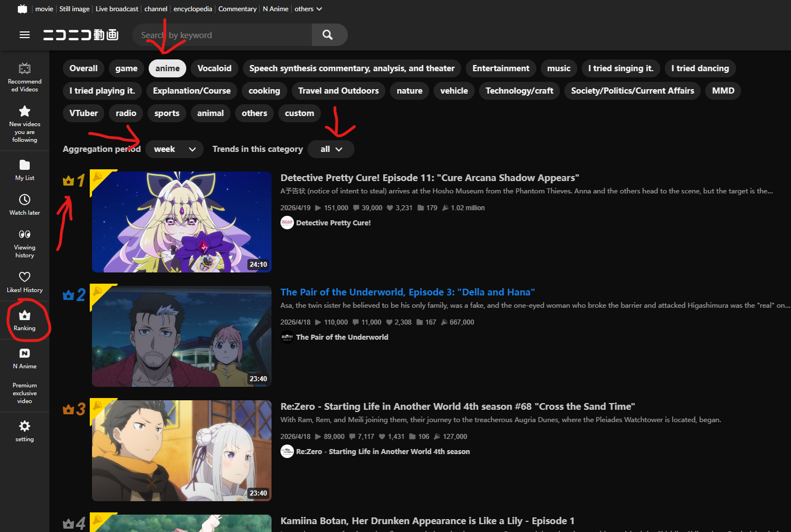Screen dimensions: 791x532
Task: Open Likes! History in sidebar
Action: click(25, 282)
